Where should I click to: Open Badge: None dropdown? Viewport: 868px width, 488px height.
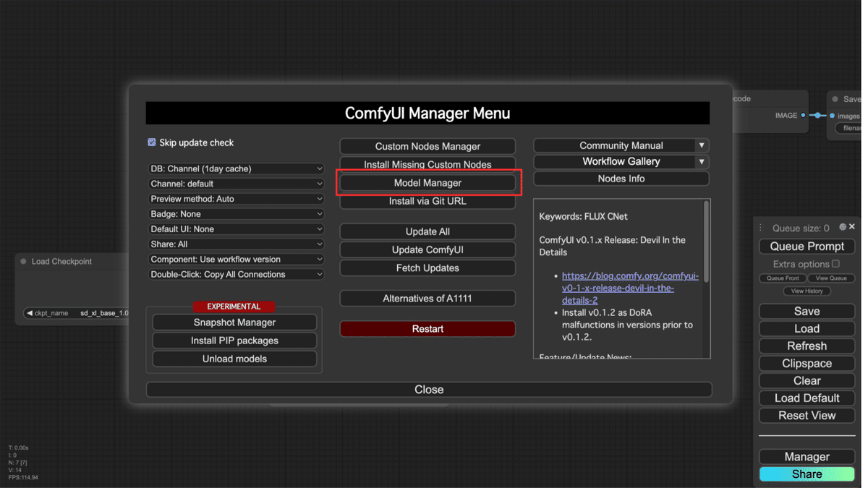(236, 214)
